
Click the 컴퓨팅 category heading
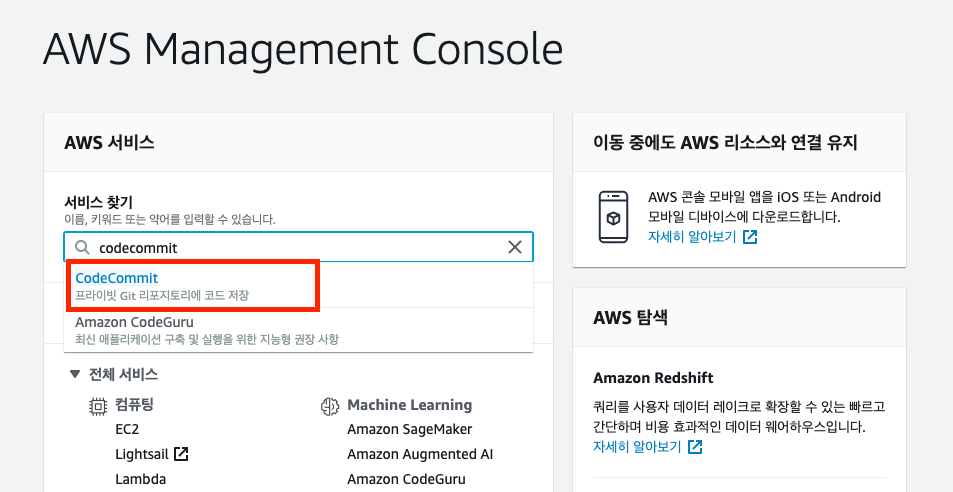point(134,405)
